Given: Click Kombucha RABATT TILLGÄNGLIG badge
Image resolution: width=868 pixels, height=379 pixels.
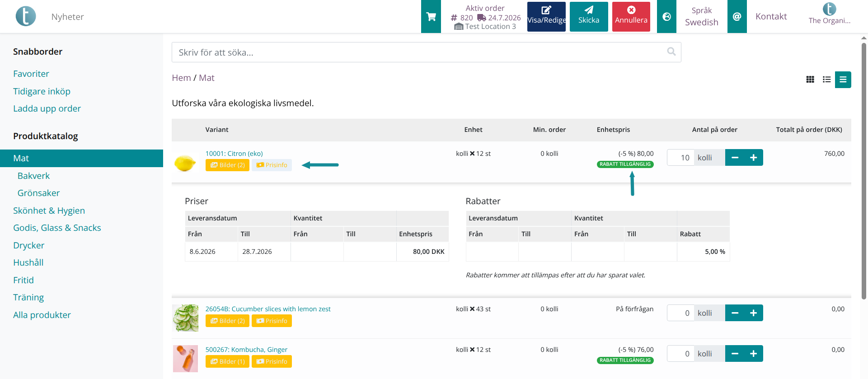Looking at the screenshot, I should 625,360.
